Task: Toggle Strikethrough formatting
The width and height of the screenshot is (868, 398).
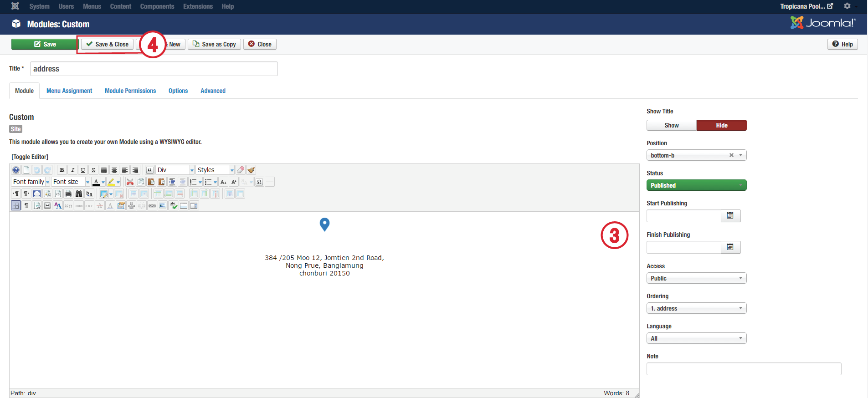Action: click(93, 170)
